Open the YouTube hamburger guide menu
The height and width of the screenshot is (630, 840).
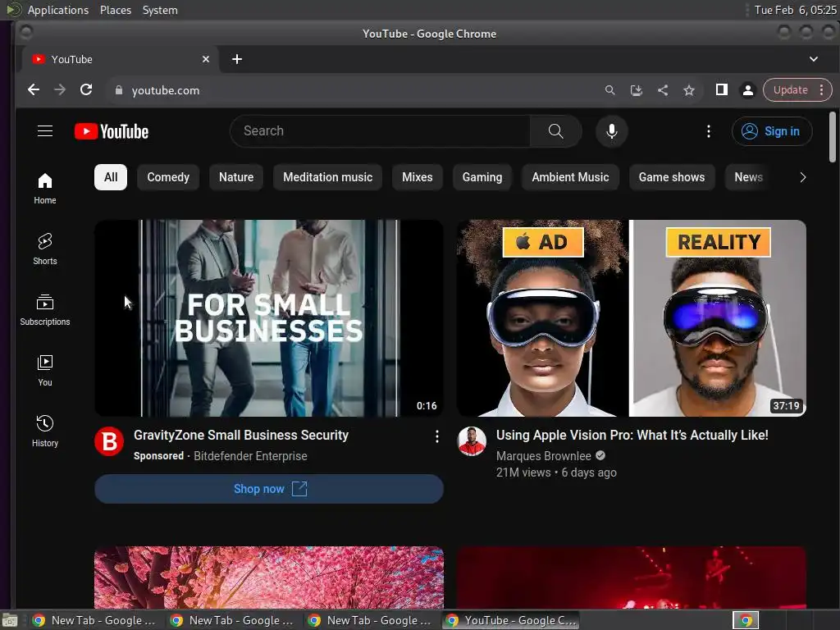point(45,131)
